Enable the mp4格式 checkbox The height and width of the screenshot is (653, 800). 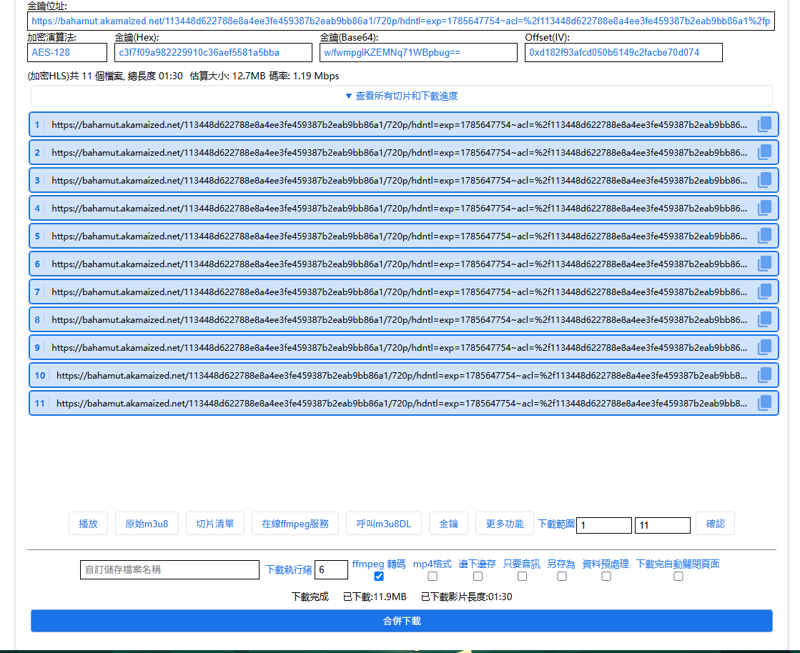pyautogui.click(x=432, y=576)
